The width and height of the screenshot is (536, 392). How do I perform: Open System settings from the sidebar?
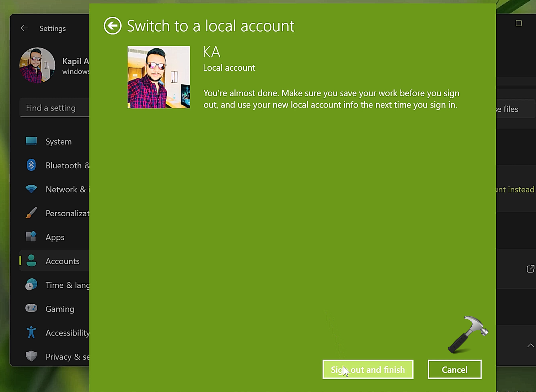(x=58, y=142)
